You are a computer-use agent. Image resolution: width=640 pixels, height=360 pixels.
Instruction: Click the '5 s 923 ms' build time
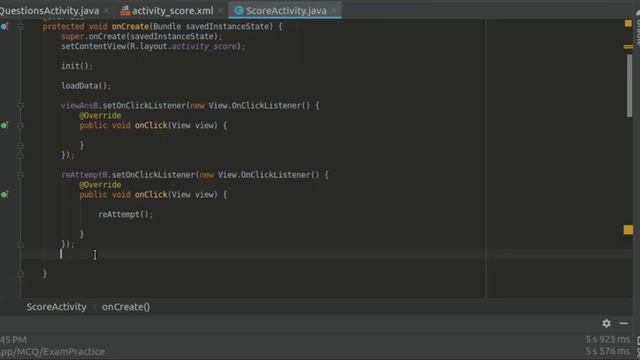tap(607, 339)
